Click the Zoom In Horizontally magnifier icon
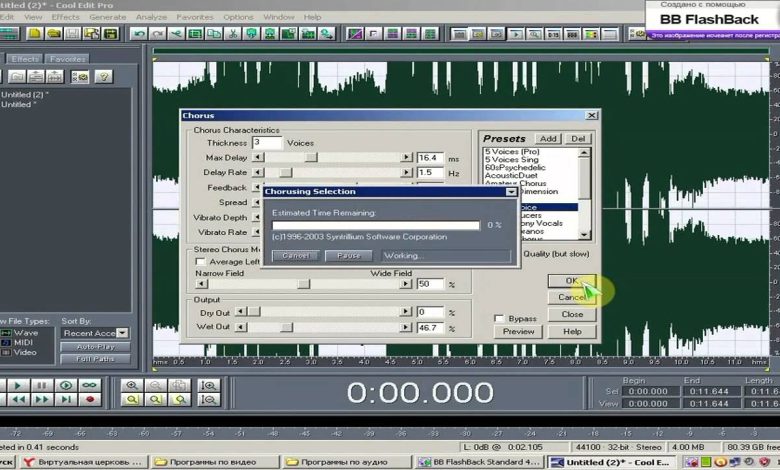The image size is (780, 470). click(132, 384)
